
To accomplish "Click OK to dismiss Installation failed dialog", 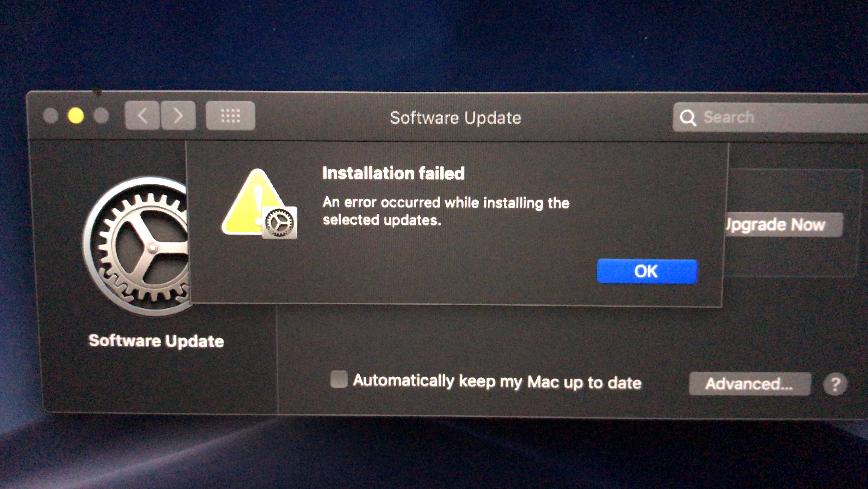I will tap(647, 271).
